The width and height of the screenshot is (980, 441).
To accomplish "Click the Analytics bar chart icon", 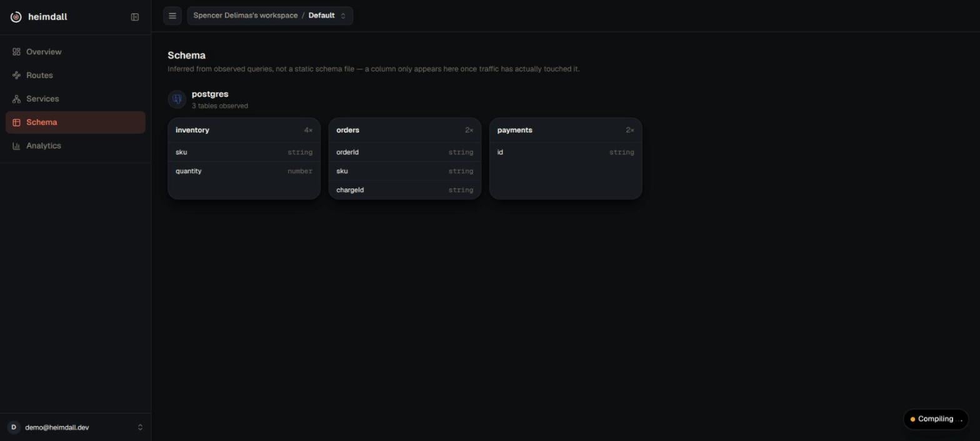I will [17, 146].
